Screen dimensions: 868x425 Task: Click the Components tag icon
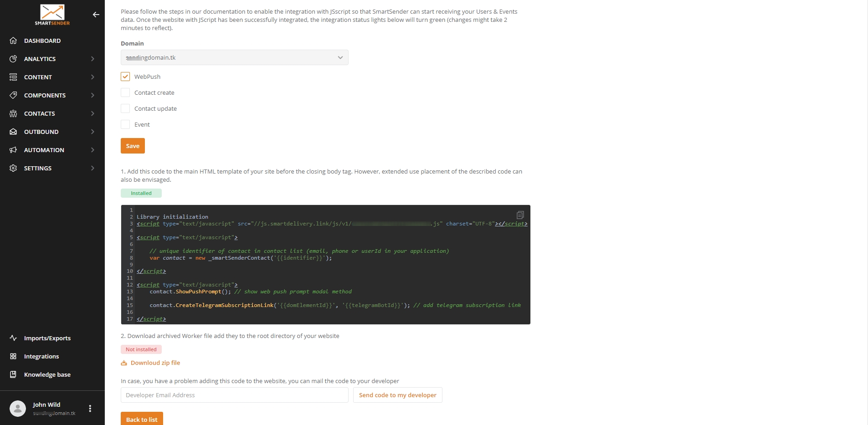tap(13, 95)
